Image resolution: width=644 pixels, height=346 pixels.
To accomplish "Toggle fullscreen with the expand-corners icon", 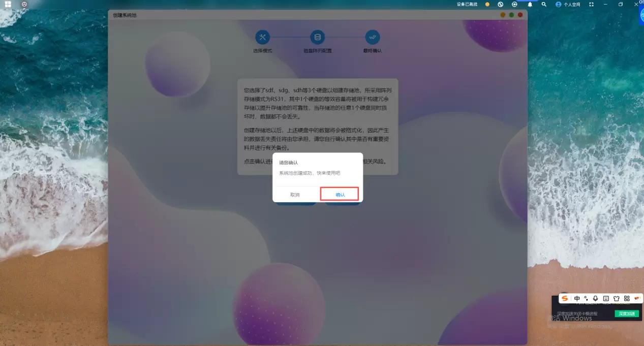I will pyautogui.click(x=591, y=4).
